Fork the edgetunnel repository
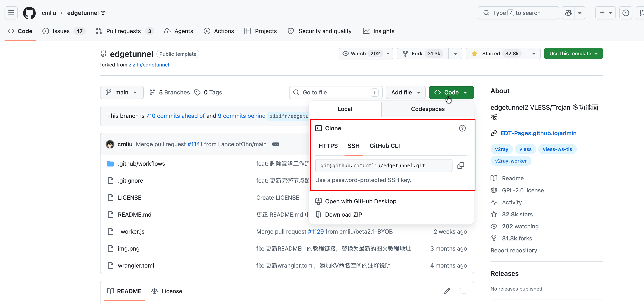Image resolution: width=644 pixels, height=304 pixels. coord(423,54)
